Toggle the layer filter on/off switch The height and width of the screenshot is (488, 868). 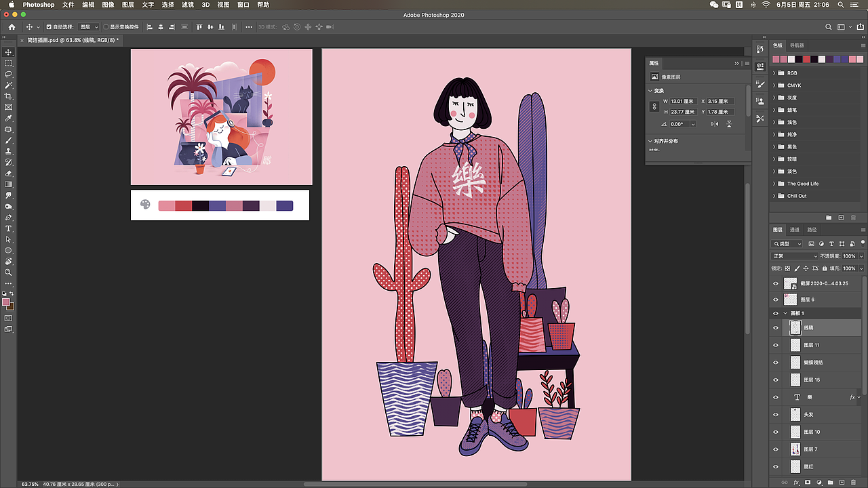click(x=861, y=244)
